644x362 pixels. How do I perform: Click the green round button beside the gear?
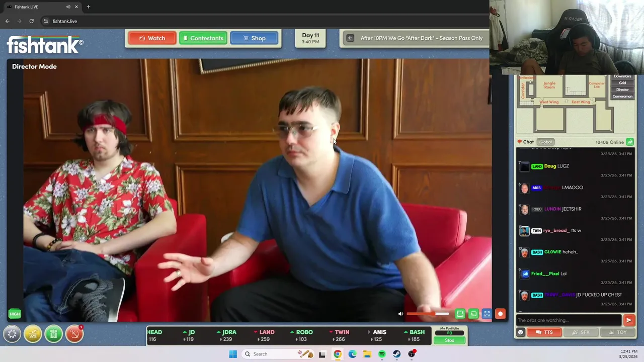click(54, 334)
